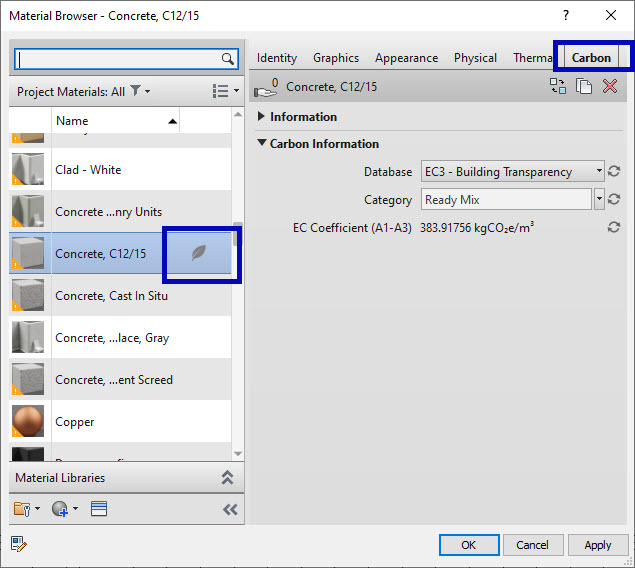Click the Material Libraries header label
The width and height of the screenshot is (635, 568).
[60, 478]
